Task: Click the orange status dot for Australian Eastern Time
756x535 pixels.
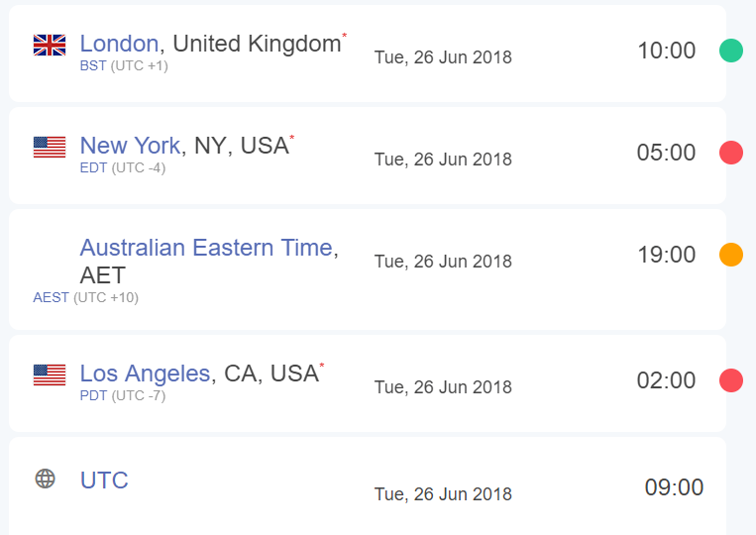Action: pyautogui.click(x=731, y=255)
